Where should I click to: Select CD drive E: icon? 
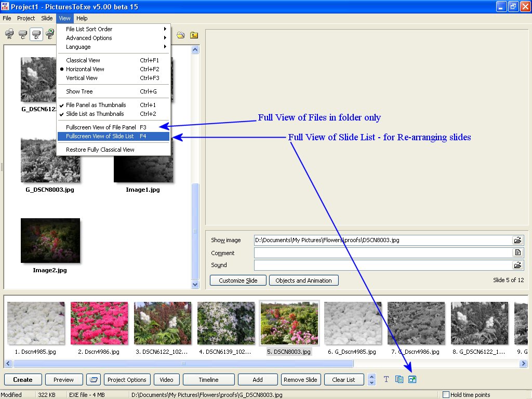click(50, 34)
